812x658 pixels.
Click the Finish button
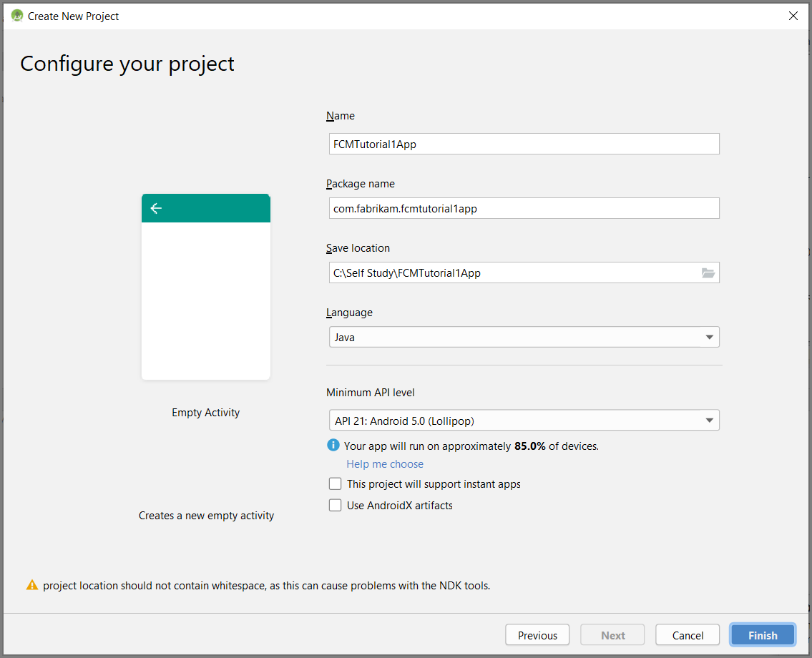click(762, 634)
